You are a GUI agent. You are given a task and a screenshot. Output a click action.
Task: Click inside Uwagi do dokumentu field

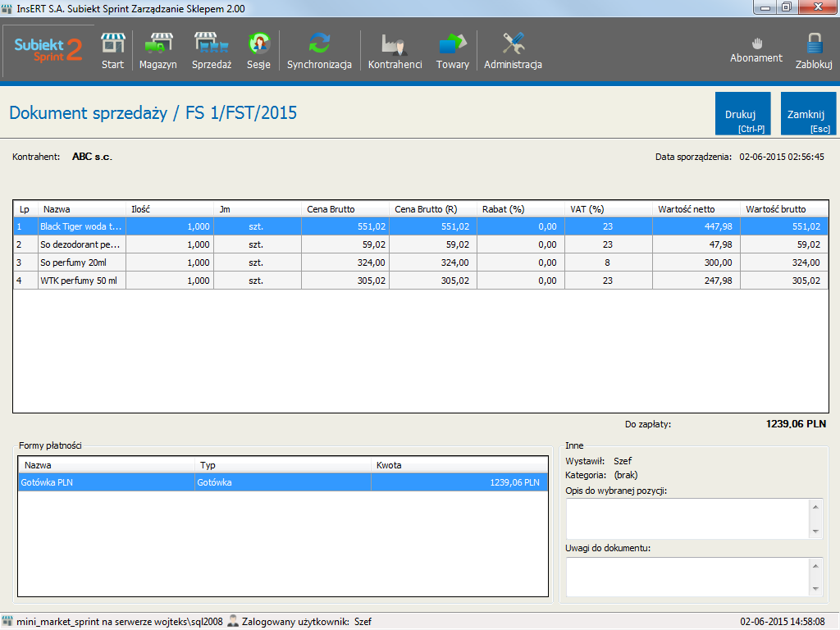tap(688, 577)
